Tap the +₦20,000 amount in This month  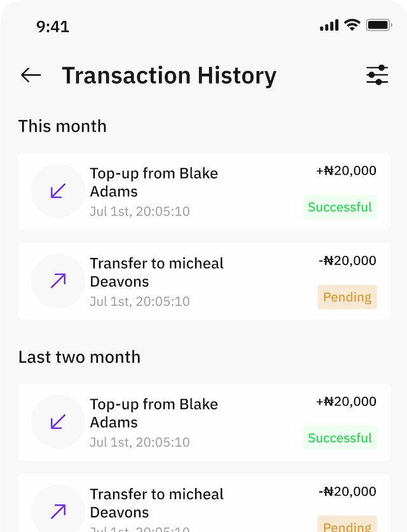point(346,171)
